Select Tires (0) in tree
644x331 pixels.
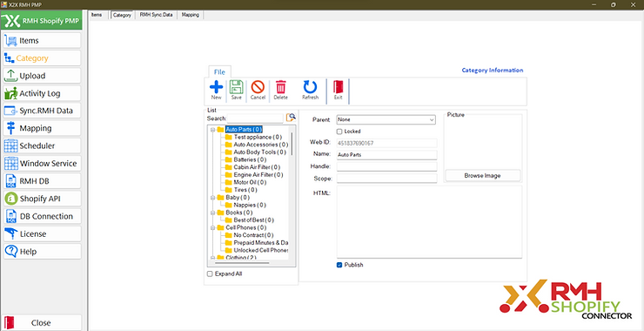(245, 190)
